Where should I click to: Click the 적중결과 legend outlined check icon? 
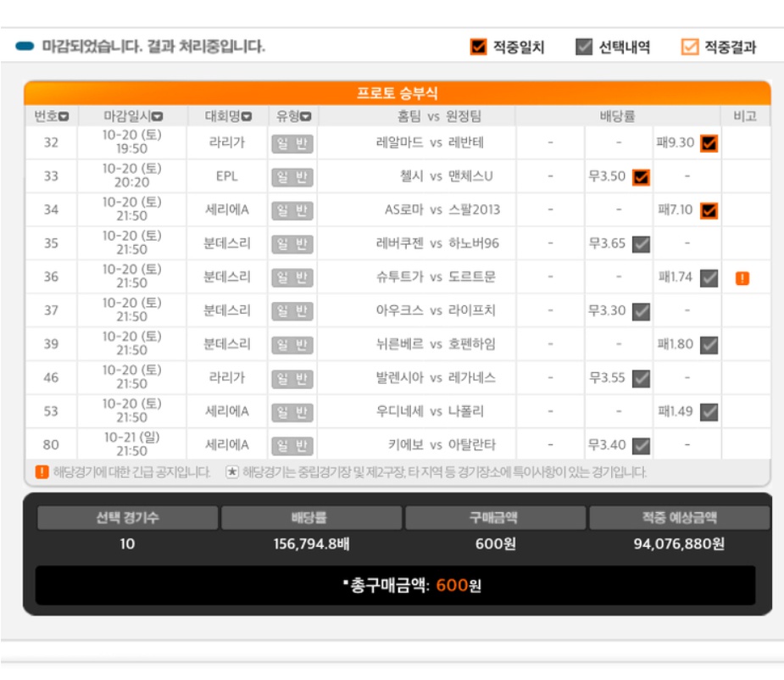click(690, 47)
